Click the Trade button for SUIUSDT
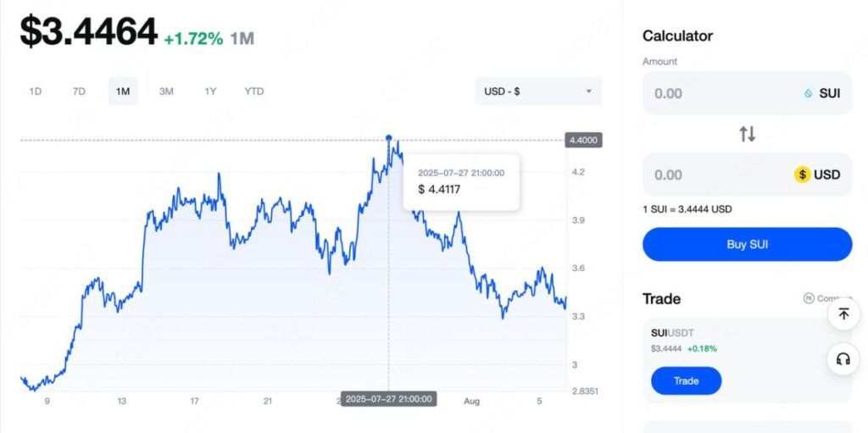868x433 pixels. click(686, 380)
